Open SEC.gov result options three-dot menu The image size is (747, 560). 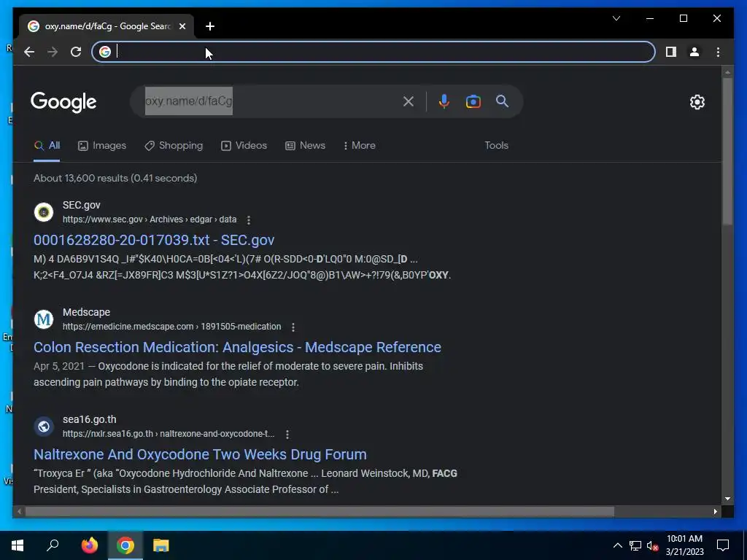pyautogui.click(x=248, y=220)
